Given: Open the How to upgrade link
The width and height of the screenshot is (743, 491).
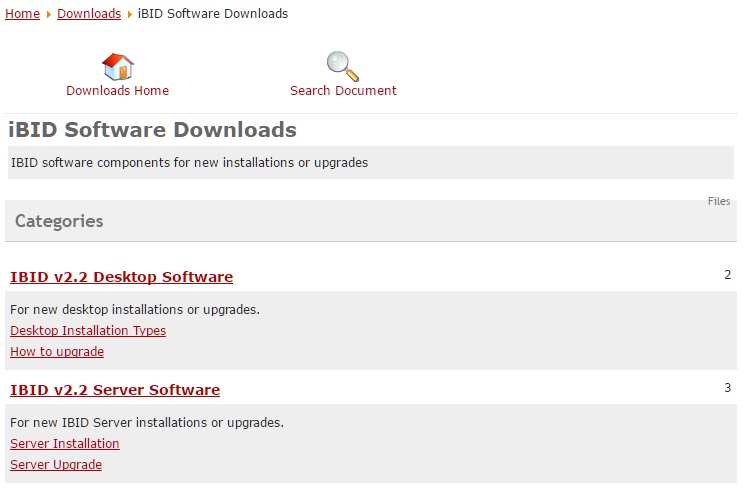Looking at the screenshot, I should coord(57,352).
